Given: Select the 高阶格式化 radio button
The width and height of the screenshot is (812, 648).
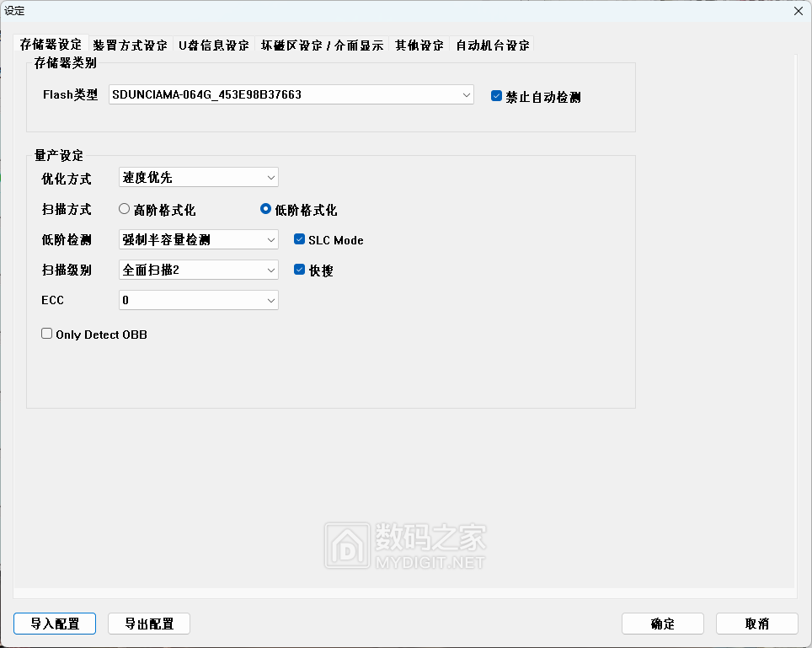Looking at the screenshot, I should click(x=125, y=209).
